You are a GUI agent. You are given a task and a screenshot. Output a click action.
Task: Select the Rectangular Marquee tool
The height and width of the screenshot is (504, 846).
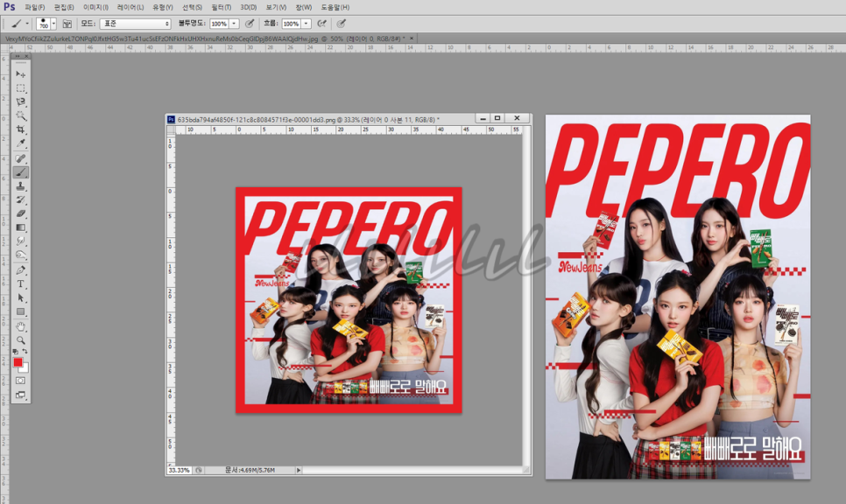pyautogui.click(x=20, y=87)
